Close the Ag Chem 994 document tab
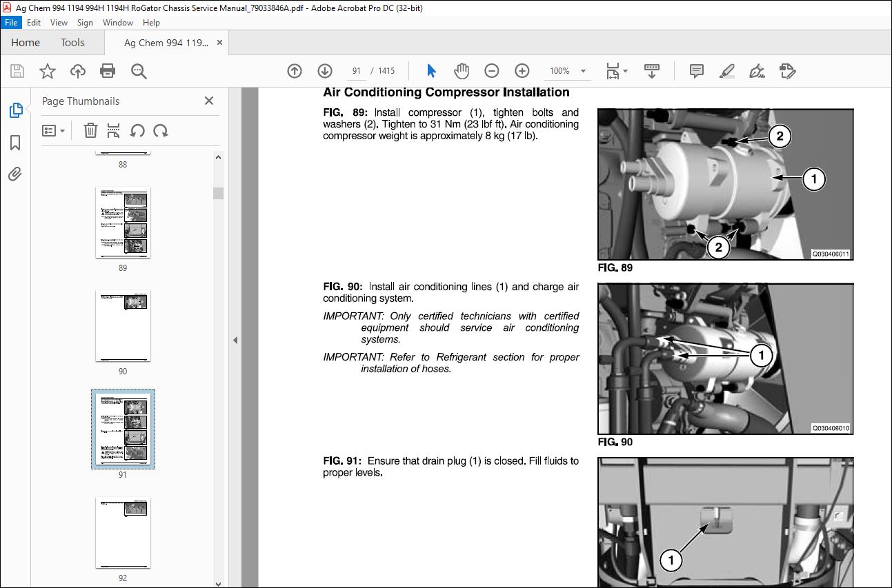This screenshot has height=588, width=892. pyautogui.click(x=219, y=43)
